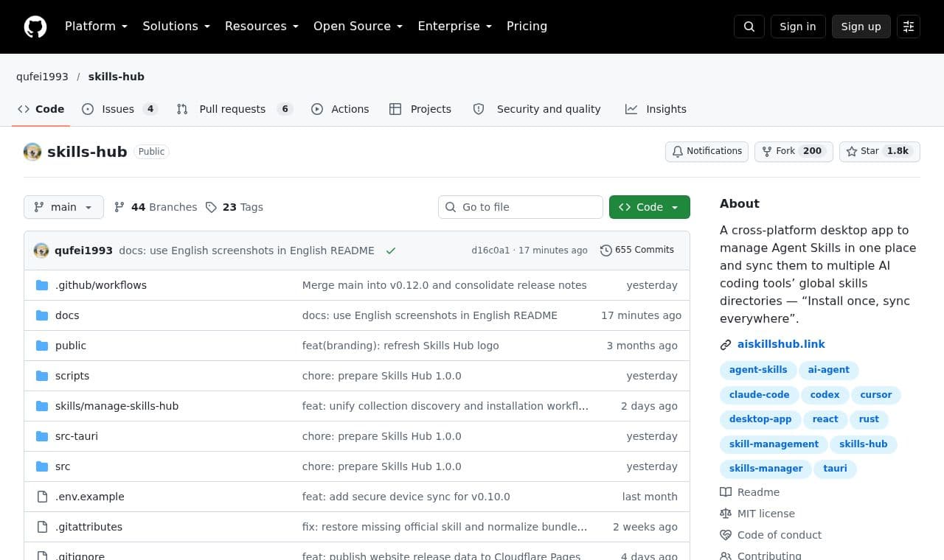
Task: Switch to the Pull requests tab
Action: click(x=235, y=109)
